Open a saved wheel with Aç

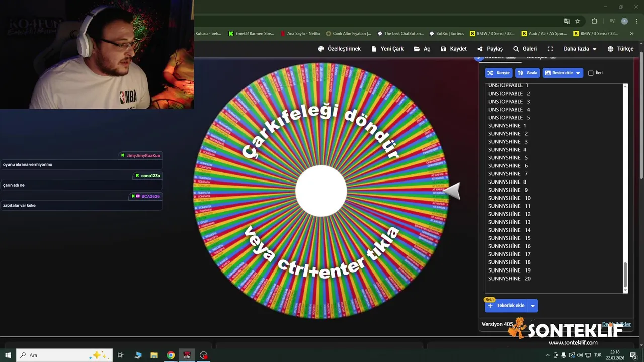tap(422, 49)
